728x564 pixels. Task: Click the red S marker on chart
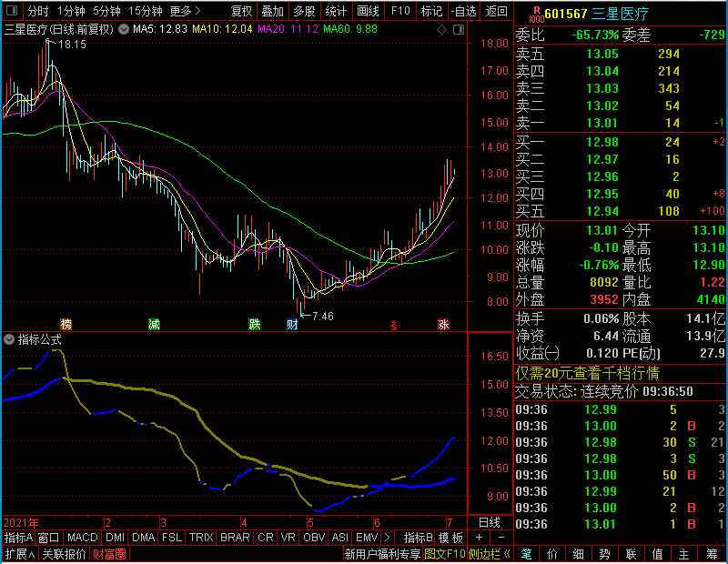[394, 326]
